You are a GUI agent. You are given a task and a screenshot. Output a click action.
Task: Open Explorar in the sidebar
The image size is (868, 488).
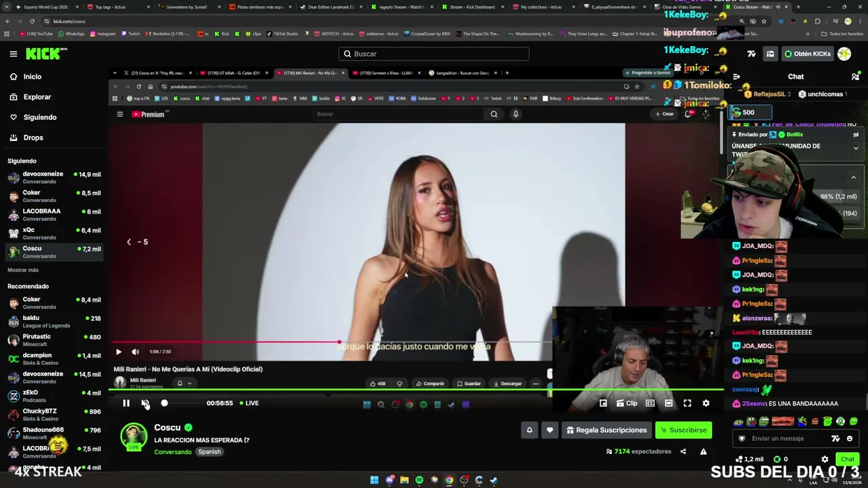(x=37, y=97)
